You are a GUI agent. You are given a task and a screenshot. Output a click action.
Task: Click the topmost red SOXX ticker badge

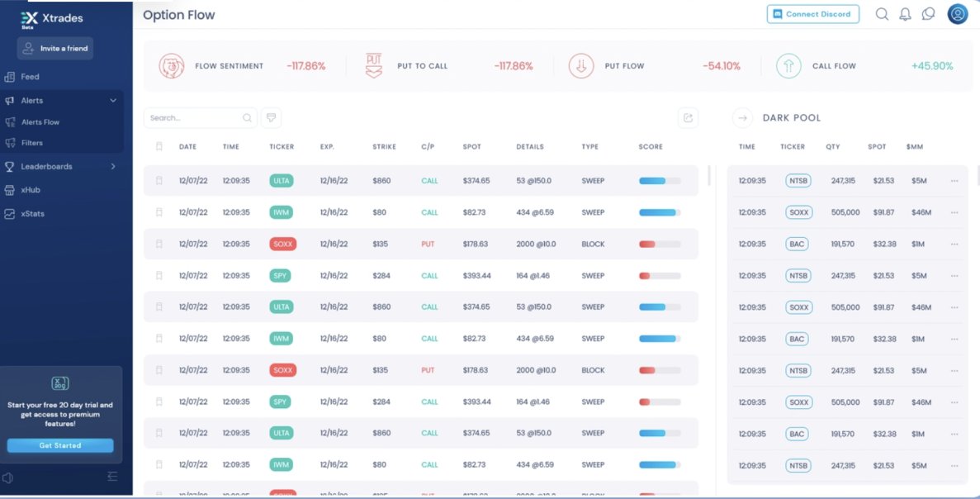coord(283,244)
